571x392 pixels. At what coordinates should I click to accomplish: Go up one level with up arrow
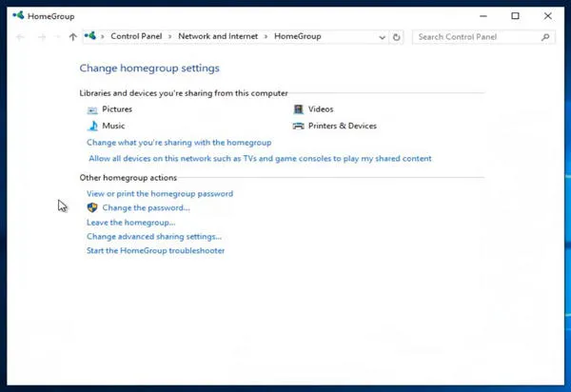click(x=73, y=37)
